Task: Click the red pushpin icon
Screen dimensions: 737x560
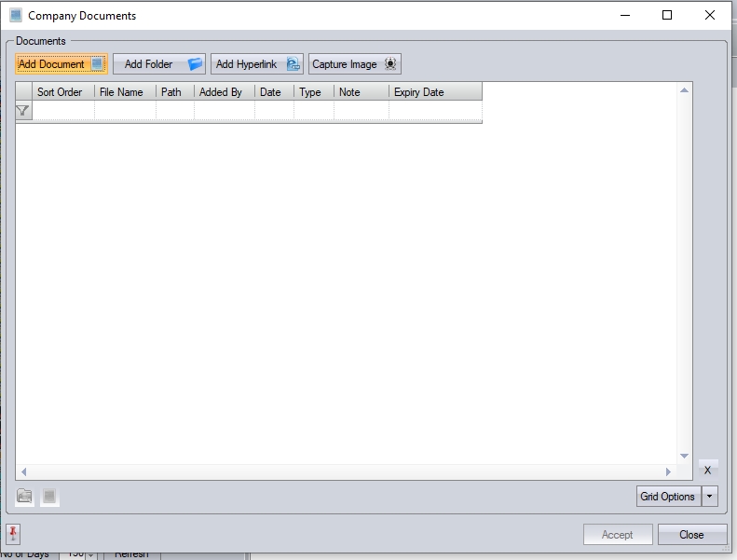Action: tap(13, 534)
